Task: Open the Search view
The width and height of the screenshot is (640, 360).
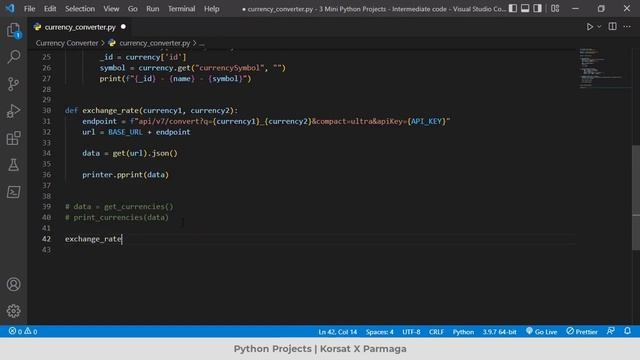Action: coord(13,57)
